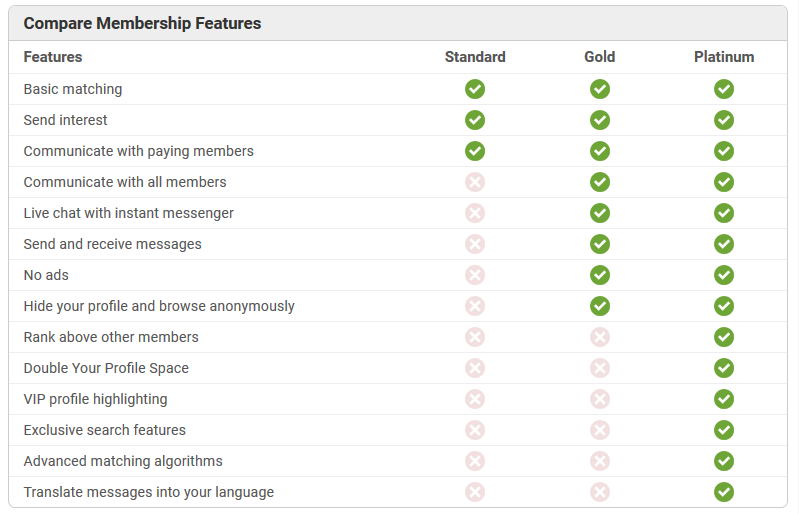
Task: Click Gold checkmark for Send interest
Action: [600, 120]
